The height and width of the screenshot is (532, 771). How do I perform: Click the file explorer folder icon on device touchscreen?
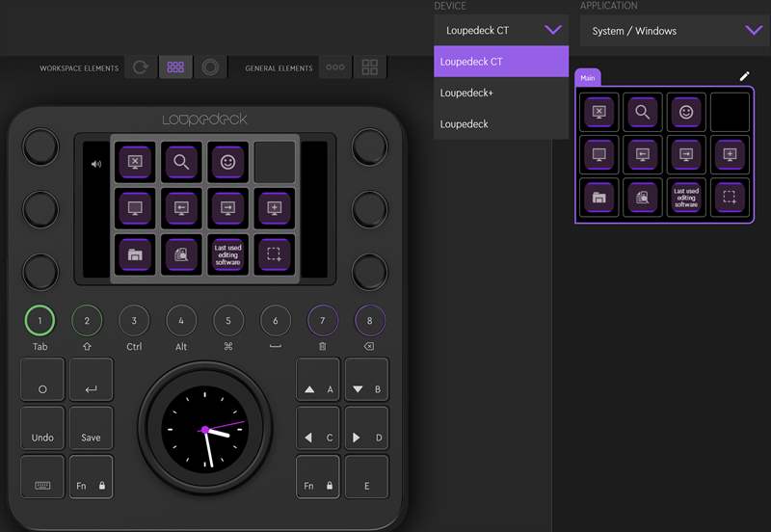click(x=135, y=254)
